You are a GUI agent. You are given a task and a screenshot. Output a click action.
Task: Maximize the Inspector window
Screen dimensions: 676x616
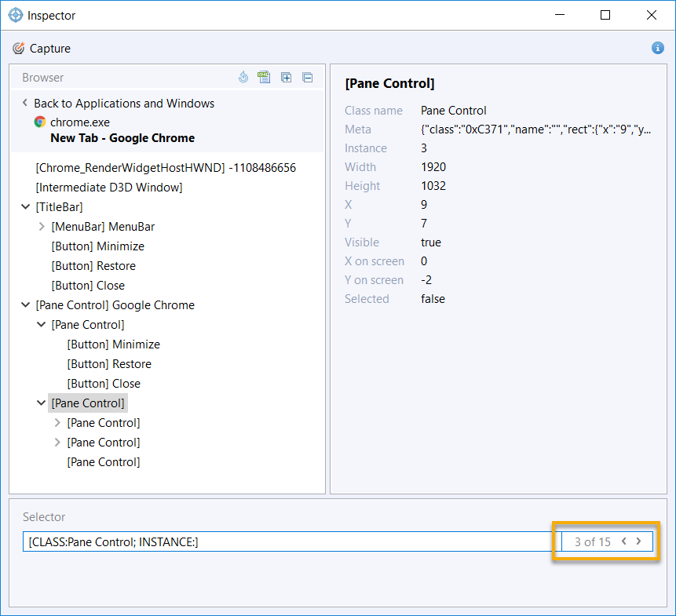[x=605, y=15]
